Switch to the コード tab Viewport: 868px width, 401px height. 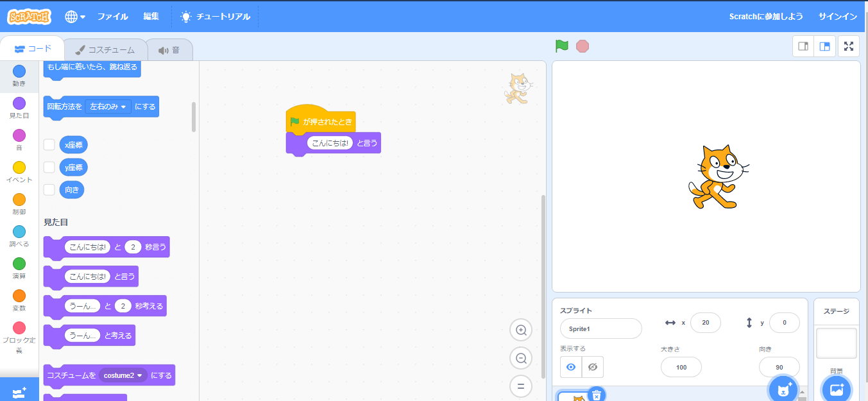(33, 49)
